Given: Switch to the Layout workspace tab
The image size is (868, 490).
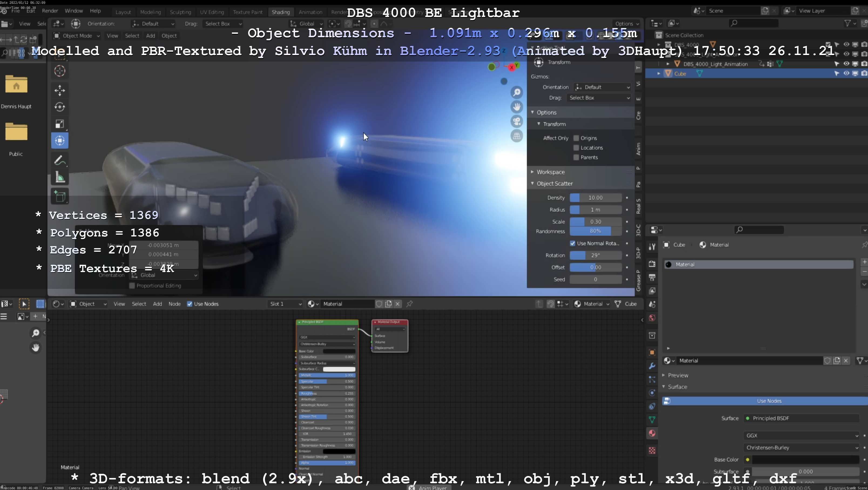Looking at the screenshot, I should 123,12.
